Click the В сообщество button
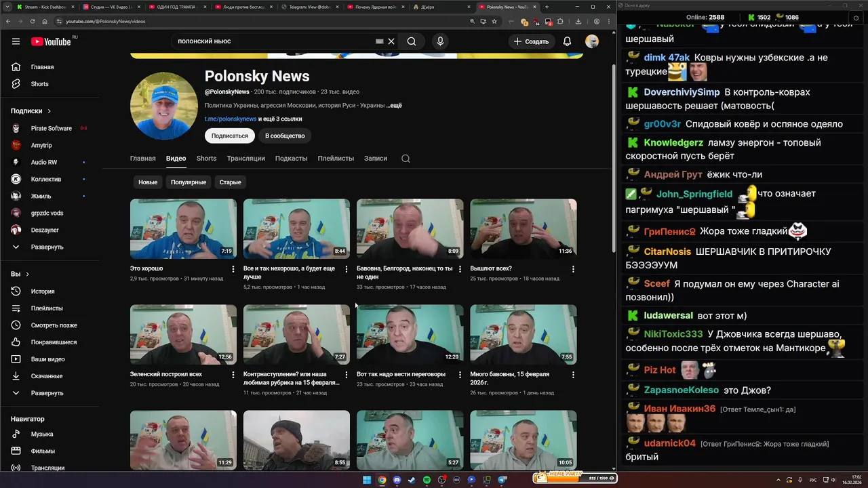The width and height of the screenshot is (868, 488). click(285, 136)
